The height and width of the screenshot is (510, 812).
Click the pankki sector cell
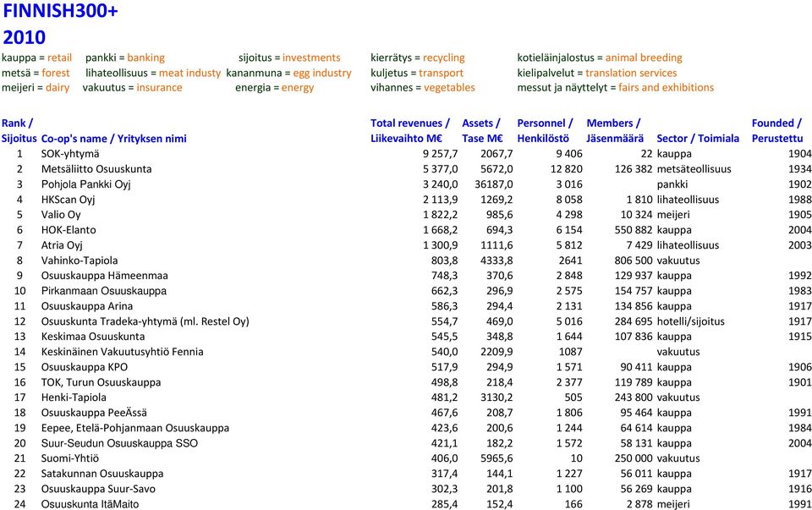[672, 184]
